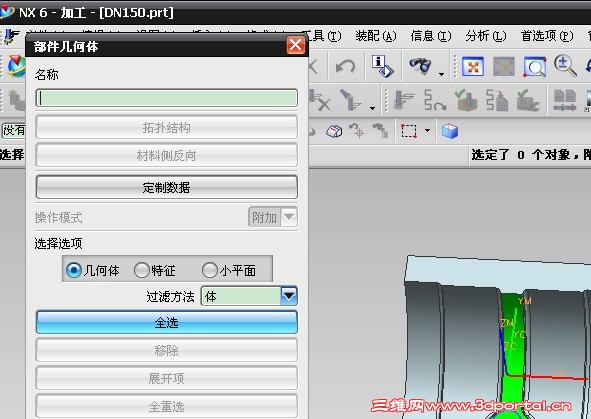591x419 pixels.
Task: Open the 过滤方法 dropdown showing 体
Action: (249, 296)
